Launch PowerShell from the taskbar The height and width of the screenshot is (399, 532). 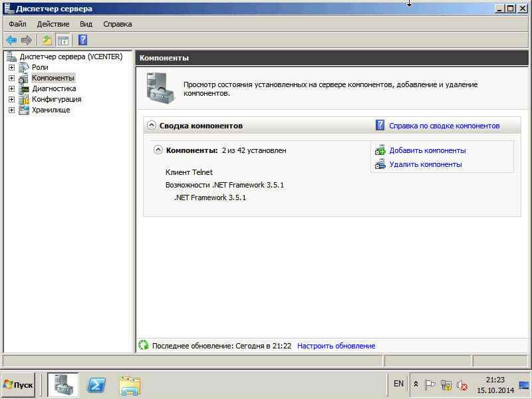pyautogui.click(x=96, y=385)
